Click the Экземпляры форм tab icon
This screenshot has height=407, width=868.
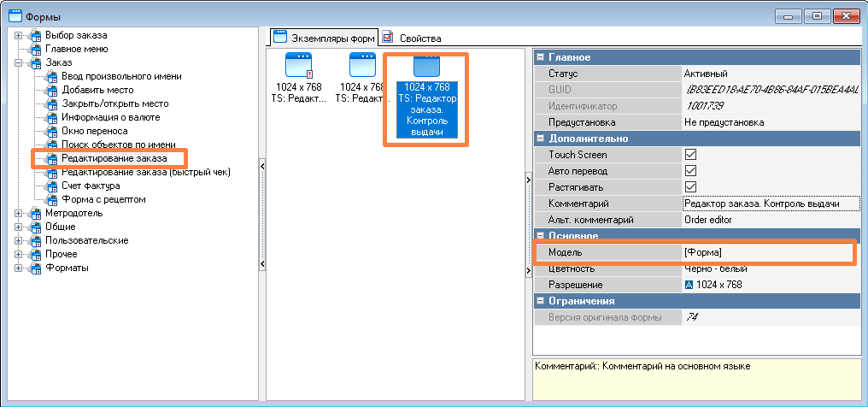point(279,37)
